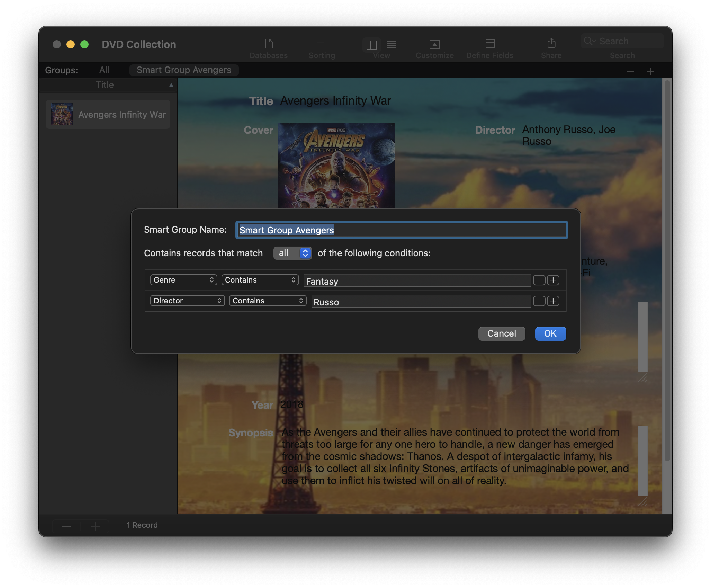Open the Databases toolbar item
Viewport: 711px width, 588px height.
(x=269, y=48)
